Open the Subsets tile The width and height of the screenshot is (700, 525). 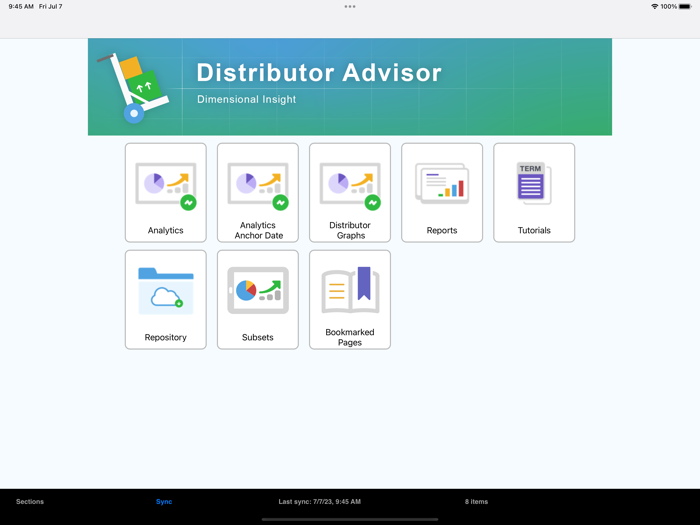click(x=258, y=300)
